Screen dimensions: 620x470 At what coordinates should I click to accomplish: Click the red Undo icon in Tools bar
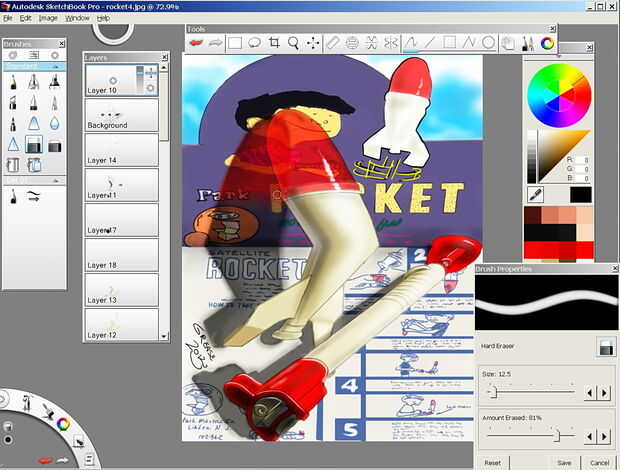pyautogui.click(x=196, y=43)
